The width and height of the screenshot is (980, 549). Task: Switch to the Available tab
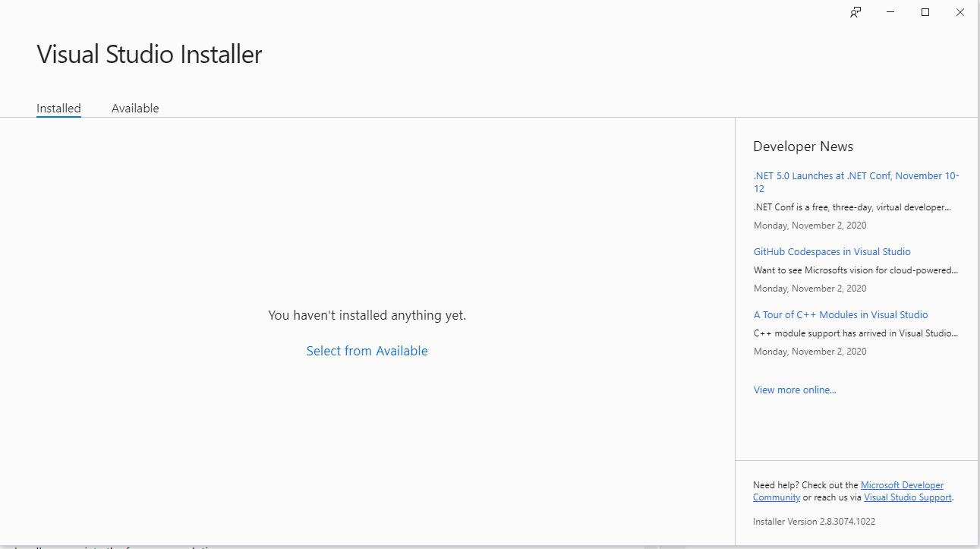135,109
